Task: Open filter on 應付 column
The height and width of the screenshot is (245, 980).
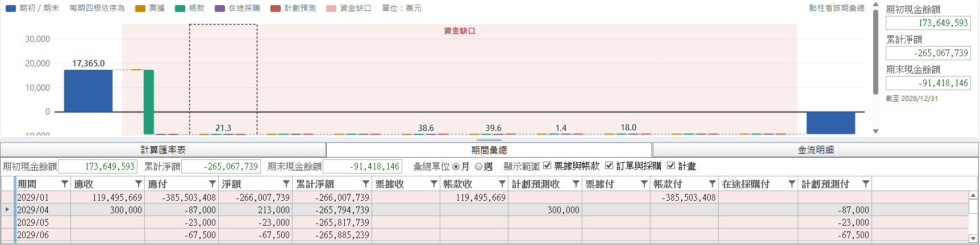Action: (212, 184)
